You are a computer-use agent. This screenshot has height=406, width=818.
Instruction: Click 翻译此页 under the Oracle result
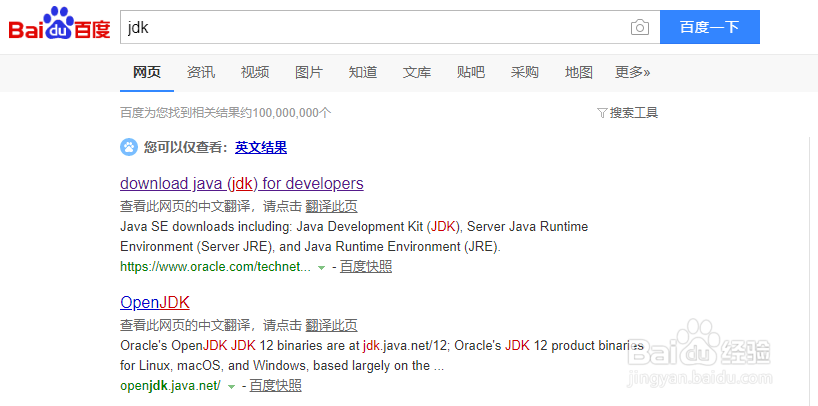point(331,206)
